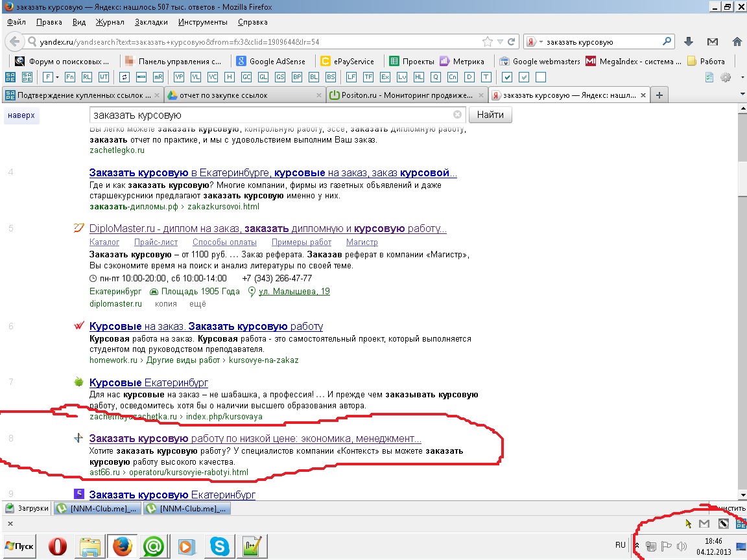Click the HL toolbar button
This screenshot has height=560, width=747.
tap(419, 77)
